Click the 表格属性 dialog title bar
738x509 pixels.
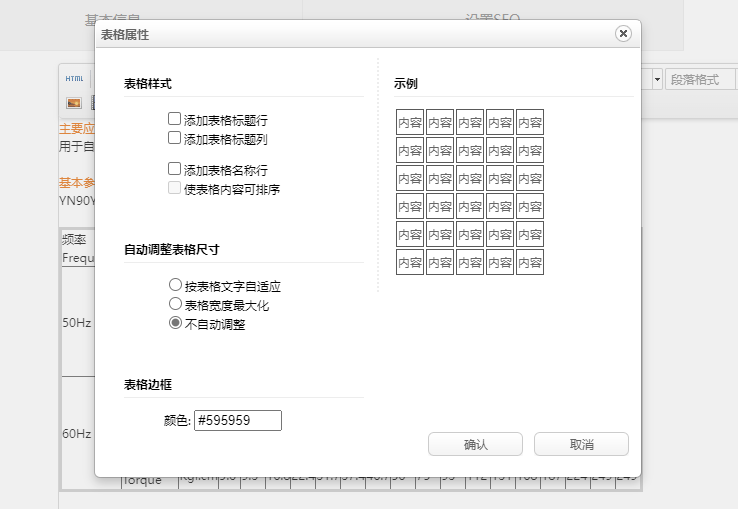pyautogui.click(x=350, y=34)
